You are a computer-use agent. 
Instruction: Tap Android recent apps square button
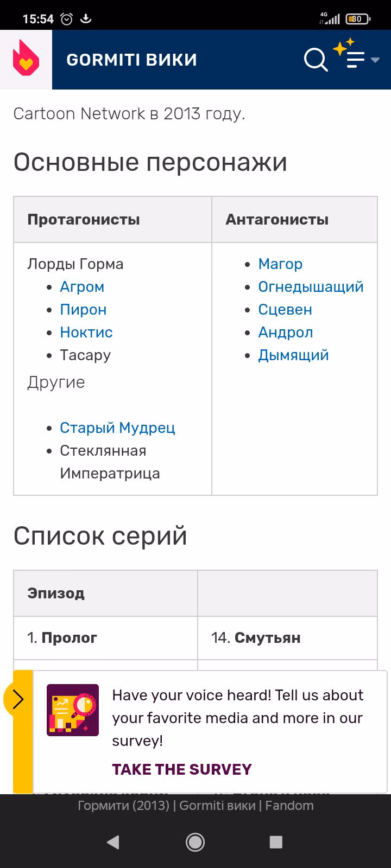tap(276, 842)
